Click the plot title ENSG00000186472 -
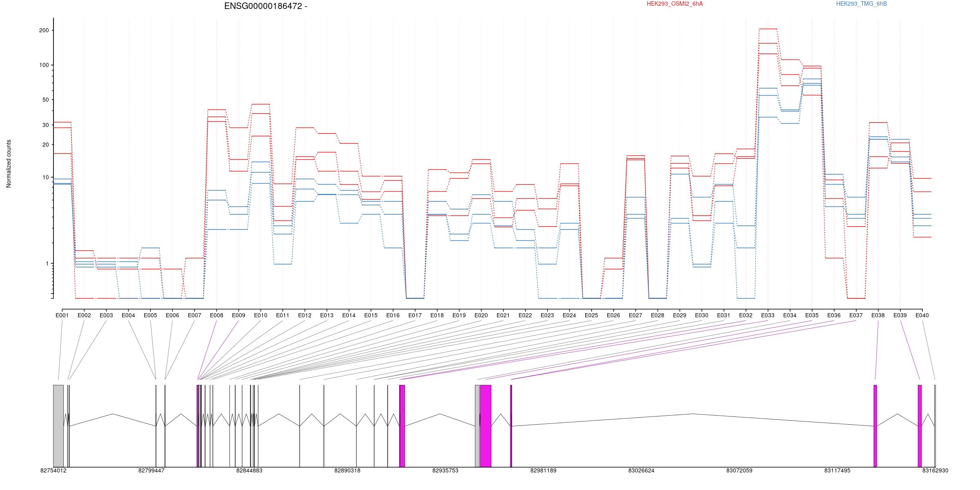 point(266,6)
